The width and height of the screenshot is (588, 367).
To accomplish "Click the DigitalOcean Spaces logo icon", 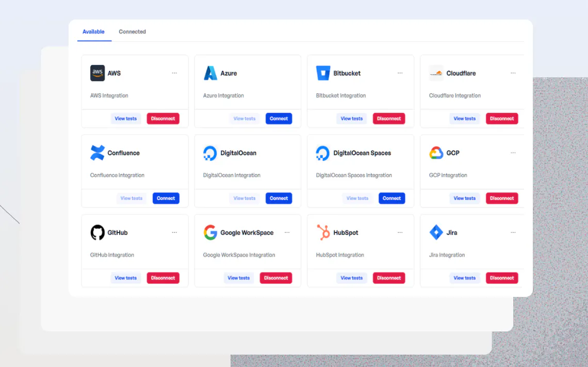I will [x=322, y=153].
